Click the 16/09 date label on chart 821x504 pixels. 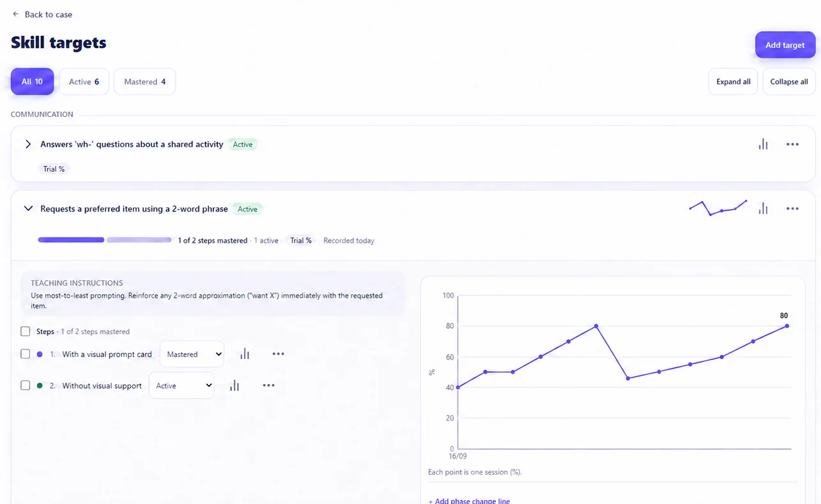point(457,457)
